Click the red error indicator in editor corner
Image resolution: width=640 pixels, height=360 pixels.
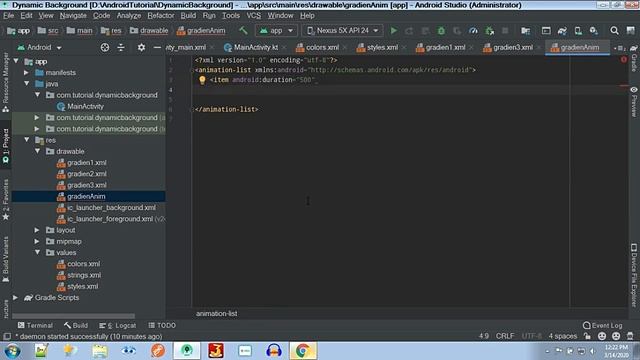point(624,60)
